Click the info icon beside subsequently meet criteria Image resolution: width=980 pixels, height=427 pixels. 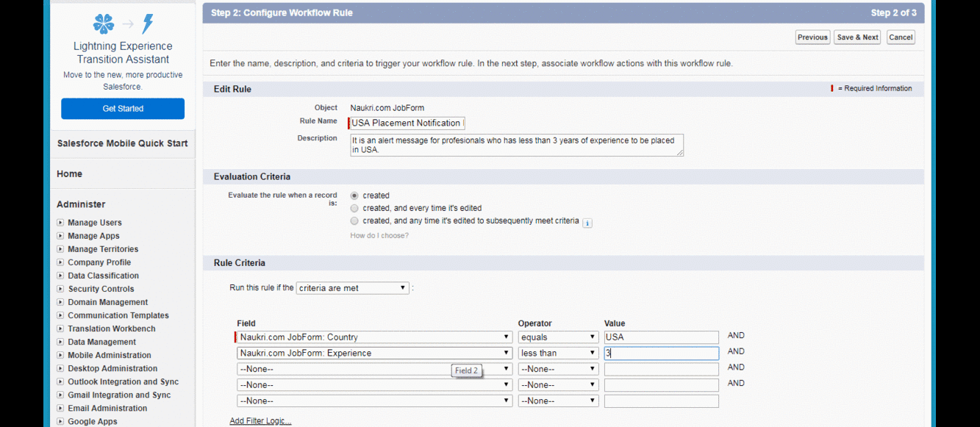587,223
